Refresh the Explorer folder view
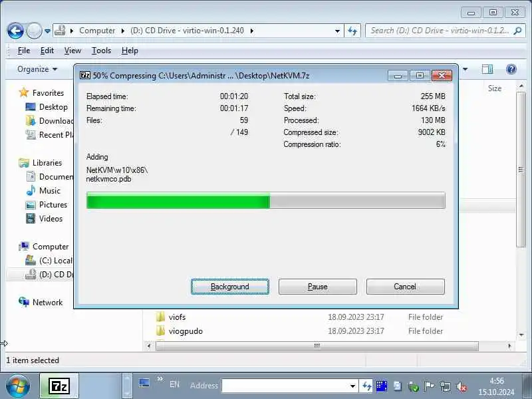This screenshot has height=399, width=532. click(x=352, y=31)
